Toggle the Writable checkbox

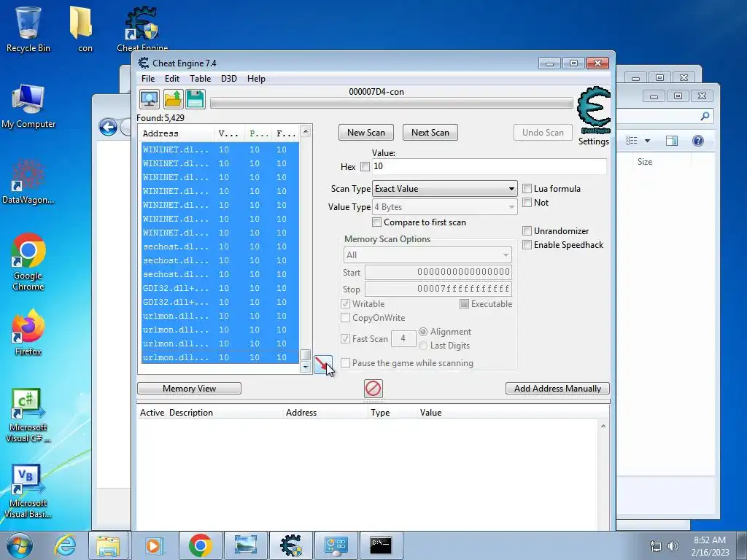pos(345,304)
